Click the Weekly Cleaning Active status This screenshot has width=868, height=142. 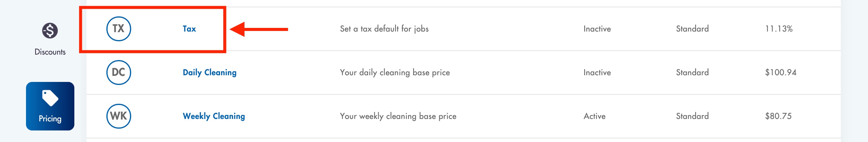click(x=594, y=116)
